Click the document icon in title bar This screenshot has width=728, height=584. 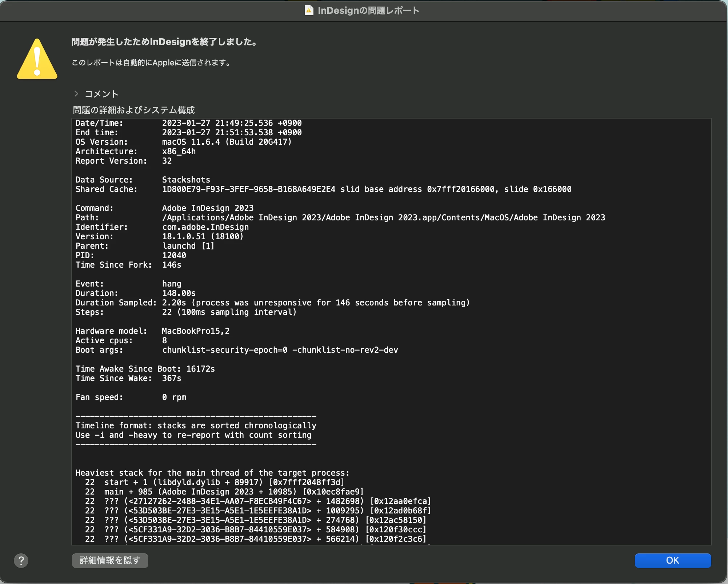309,11
